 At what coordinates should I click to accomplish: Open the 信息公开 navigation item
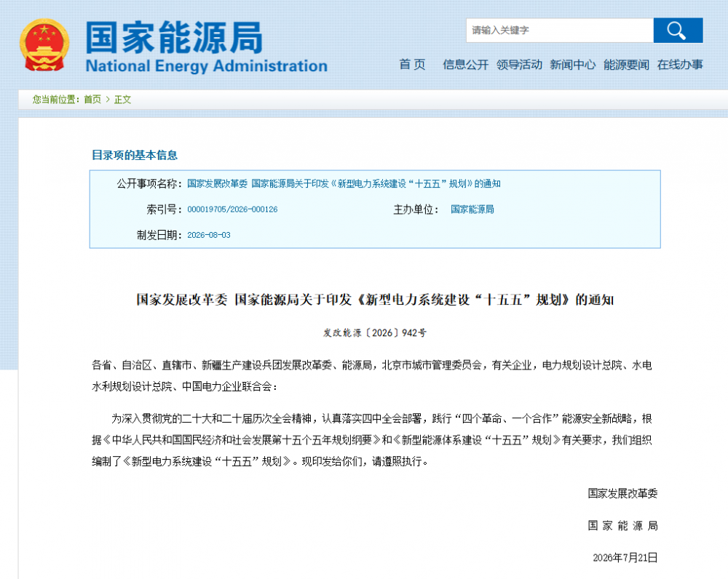466,65
